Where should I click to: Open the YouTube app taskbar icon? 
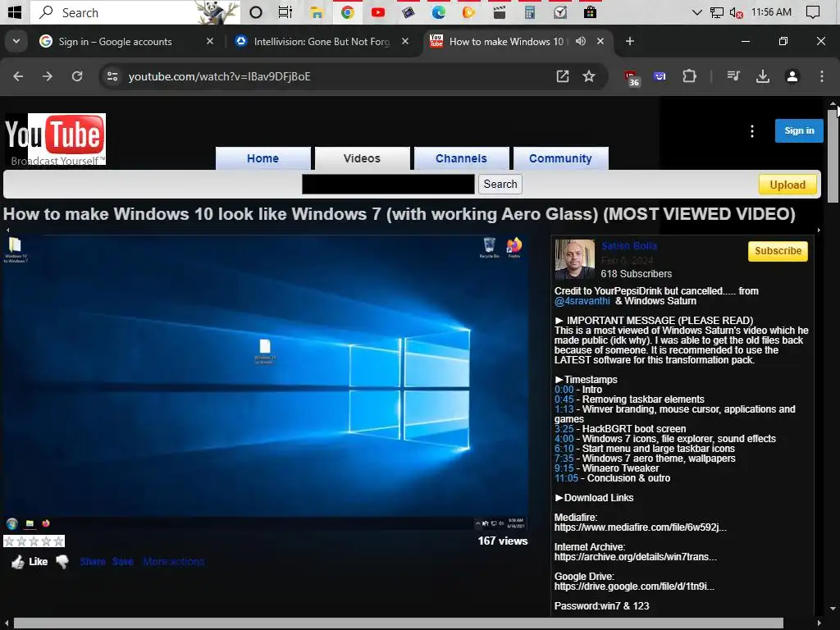[377, 12]
